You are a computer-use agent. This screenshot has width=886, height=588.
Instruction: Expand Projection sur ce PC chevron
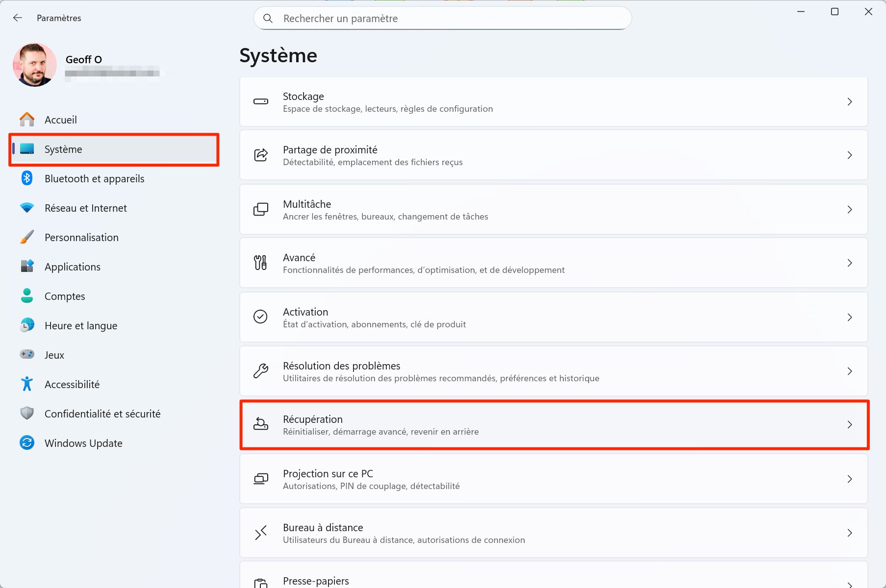point(849,479)
